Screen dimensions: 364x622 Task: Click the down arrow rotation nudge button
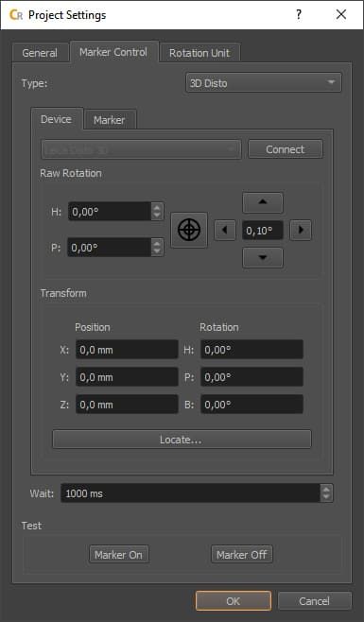point(263,257)
